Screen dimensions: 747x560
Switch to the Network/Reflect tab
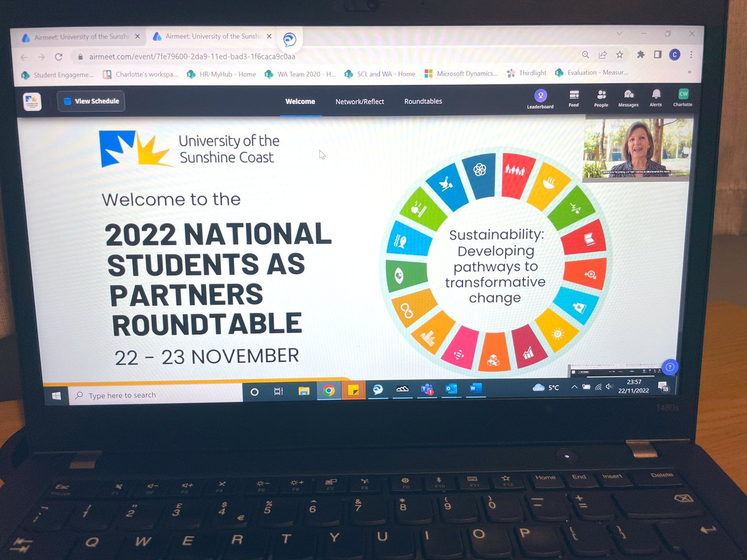pyautogui.click(x=360, y=101)
